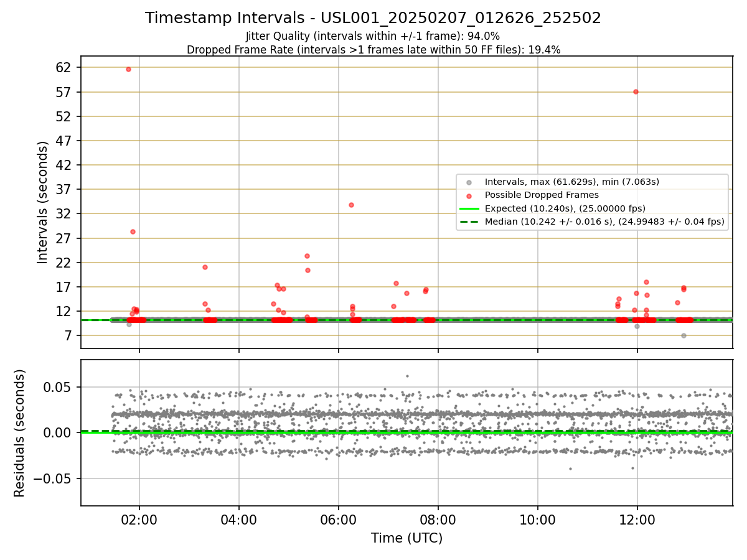Click the "06:00" x-axis tick label

coord(339,520)
